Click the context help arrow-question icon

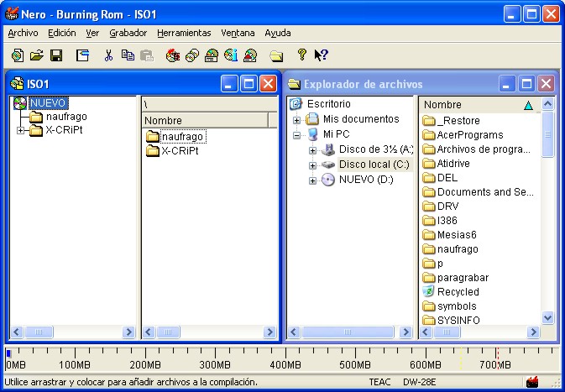(x=321, y=55)
